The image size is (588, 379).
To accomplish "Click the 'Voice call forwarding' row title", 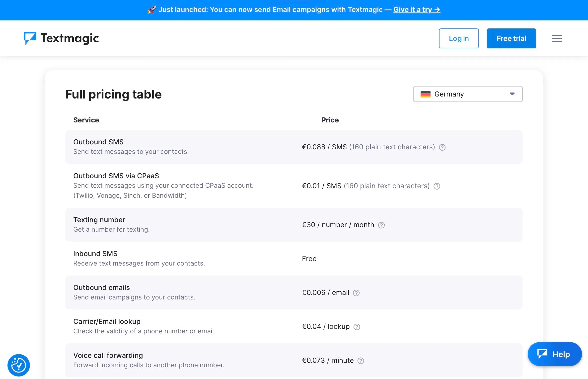I will pos(108,355).
